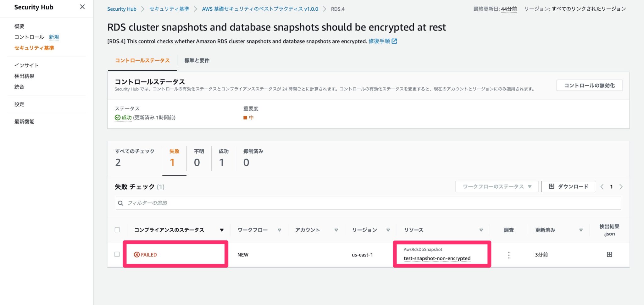Sort by 更新済み column arrow
Image resolution: width=644 pixels, height=305 pixels.
(x=581, y=230)
